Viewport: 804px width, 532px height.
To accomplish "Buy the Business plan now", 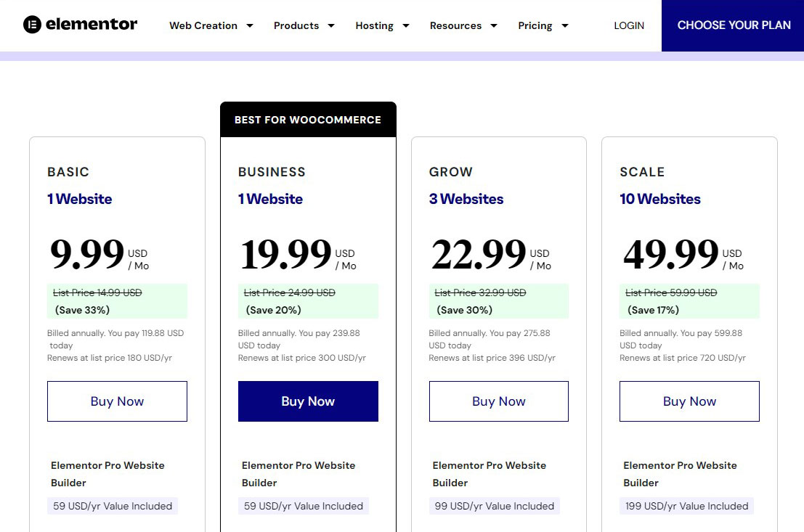I will tap(308, 401).
